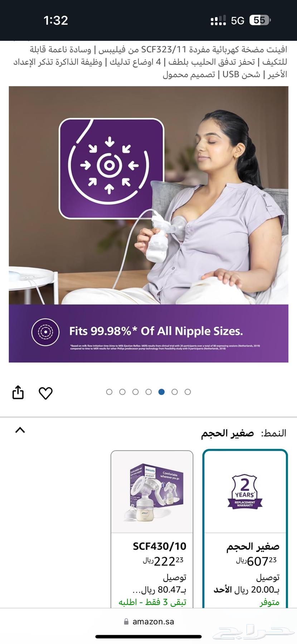
Task: Tap the share icon below product image
Action: coord(18,392)
